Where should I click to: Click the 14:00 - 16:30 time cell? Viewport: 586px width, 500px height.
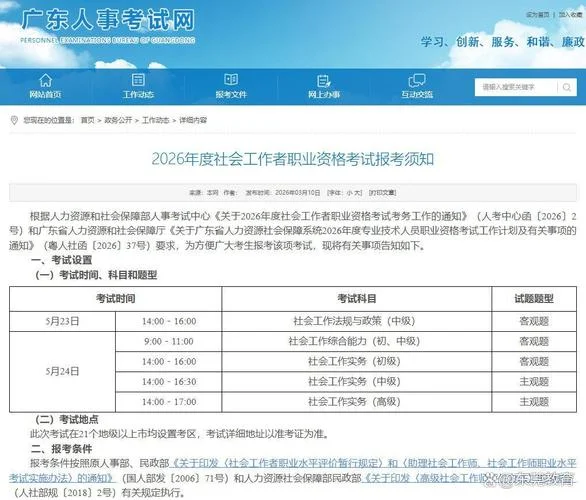tap(169, 382)
